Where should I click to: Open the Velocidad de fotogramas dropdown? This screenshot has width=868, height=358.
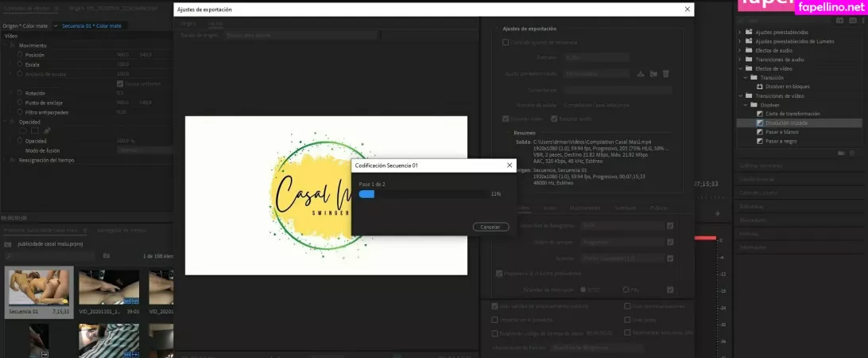tap(622, 226)
